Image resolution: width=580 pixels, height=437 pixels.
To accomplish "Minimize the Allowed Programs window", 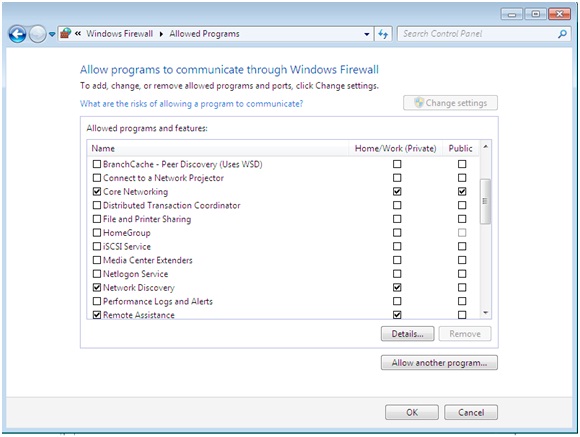I will 512,14.
